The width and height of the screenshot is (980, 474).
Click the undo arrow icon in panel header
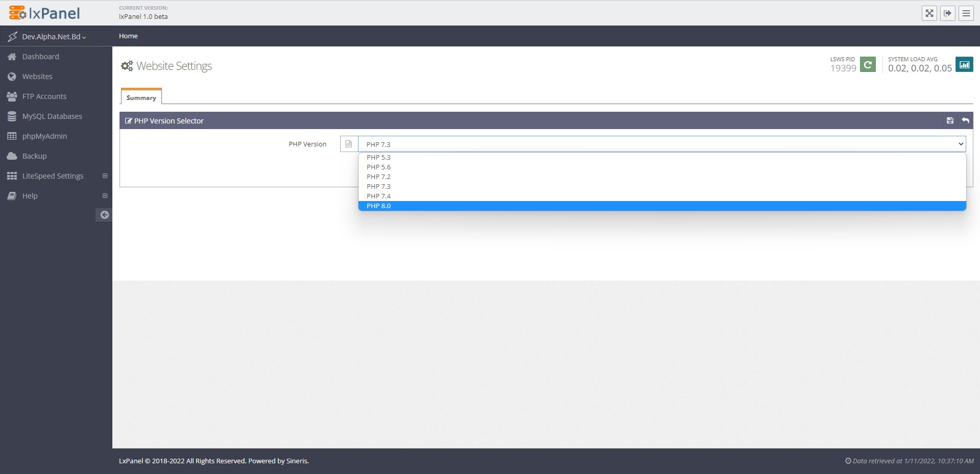click(965, 120)
